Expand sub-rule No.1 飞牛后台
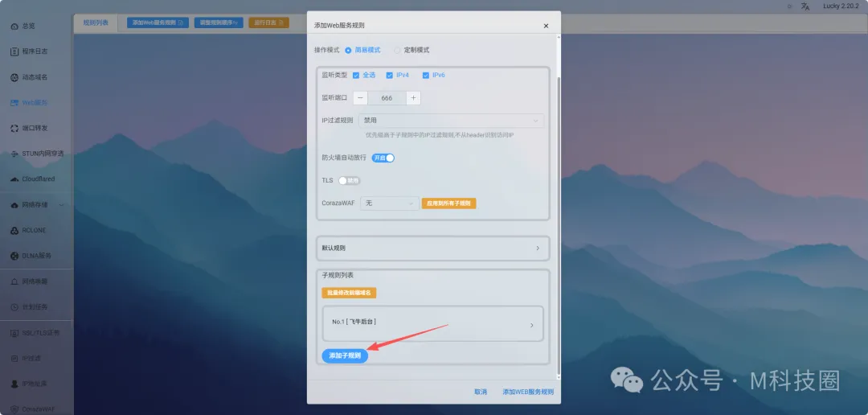 pos(433,323)
